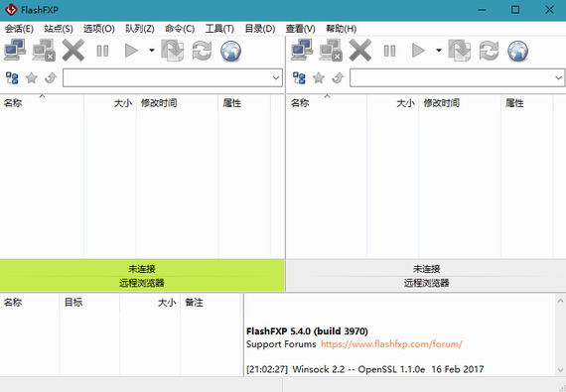Click the left pane Abort X icon

[72, 51]
